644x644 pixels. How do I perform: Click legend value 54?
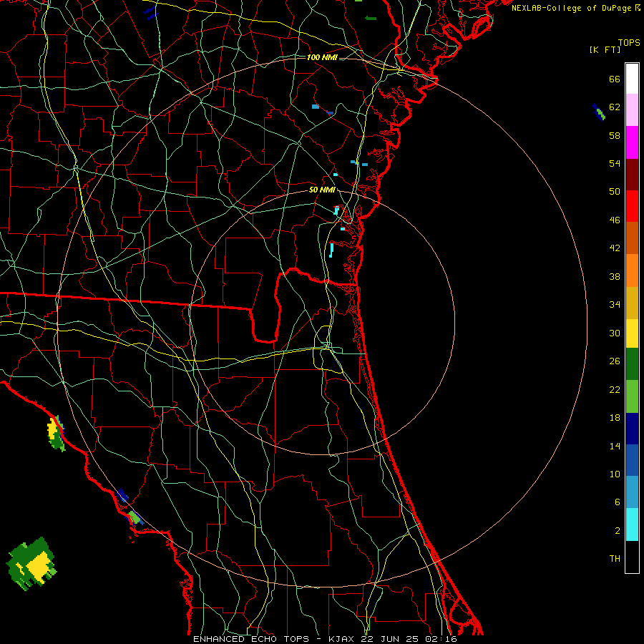pos(615,163)
